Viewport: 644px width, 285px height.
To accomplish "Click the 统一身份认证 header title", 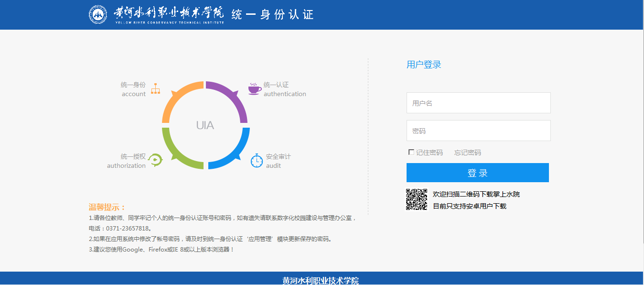I will [x=272, y=14].
